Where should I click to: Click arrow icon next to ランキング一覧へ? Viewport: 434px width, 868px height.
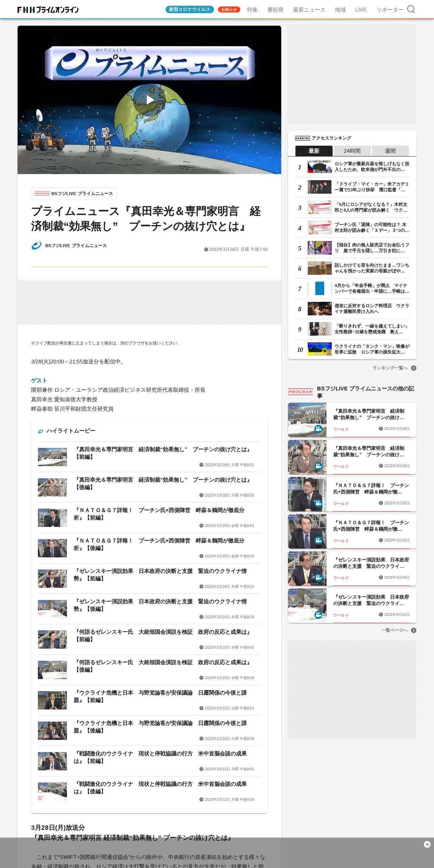click(x=413, y=368)
